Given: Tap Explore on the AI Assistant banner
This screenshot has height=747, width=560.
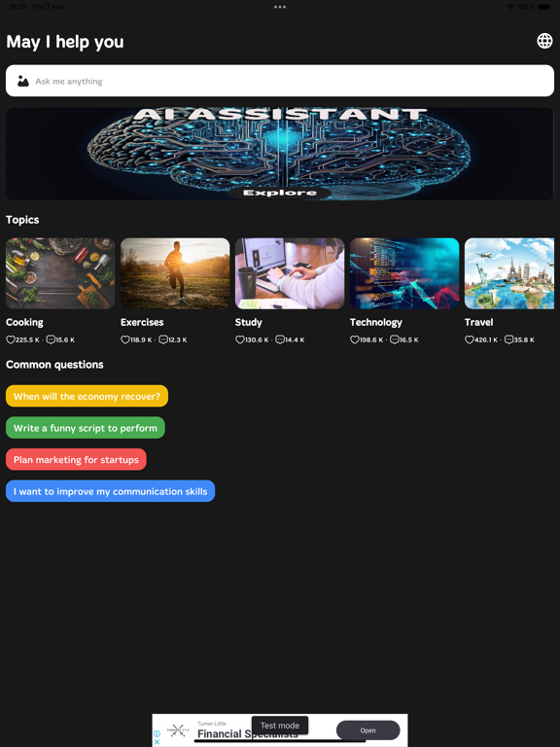Looking at the screenshot, I should click(280, 193).
